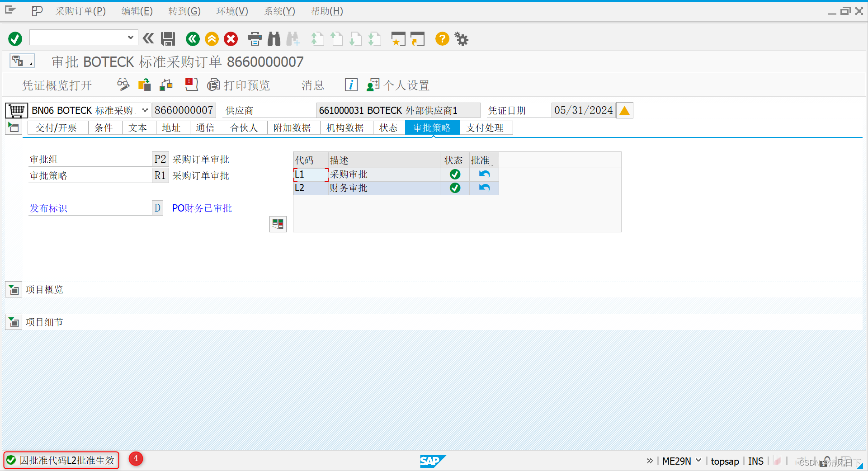Click the Print icon

tap(255, 39)
